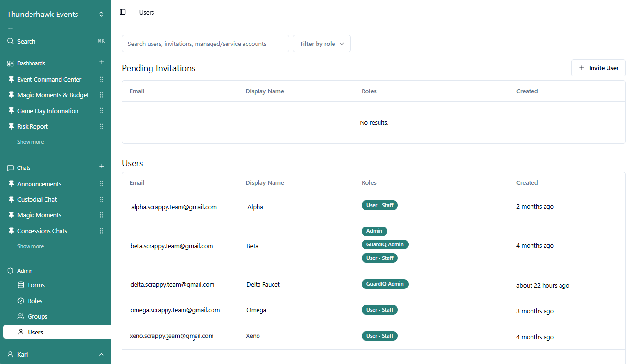This screenshot has height=364, width=637.
Task: Click drag handle next to Risk Report
Action: [101, 127]
